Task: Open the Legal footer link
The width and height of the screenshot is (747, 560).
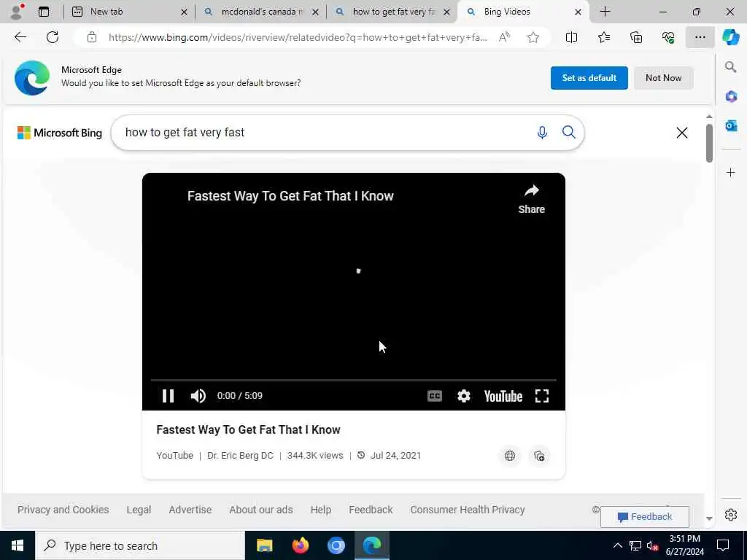Action: tap(139, 510)
